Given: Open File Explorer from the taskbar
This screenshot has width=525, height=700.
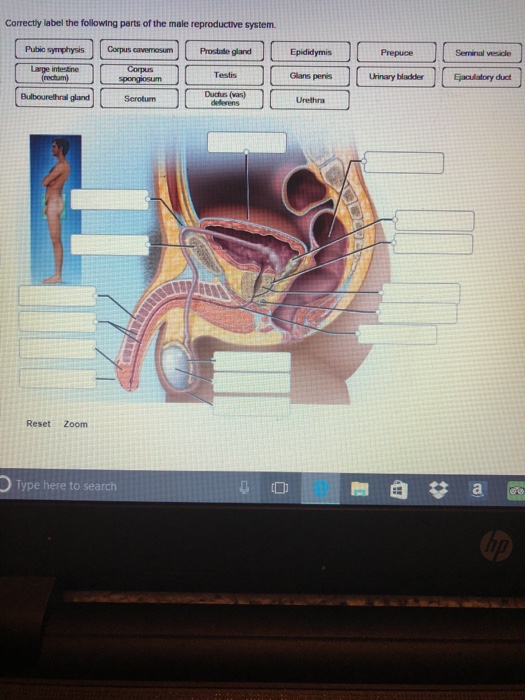Looking at the screenshot, I should [x=359, y=489].
